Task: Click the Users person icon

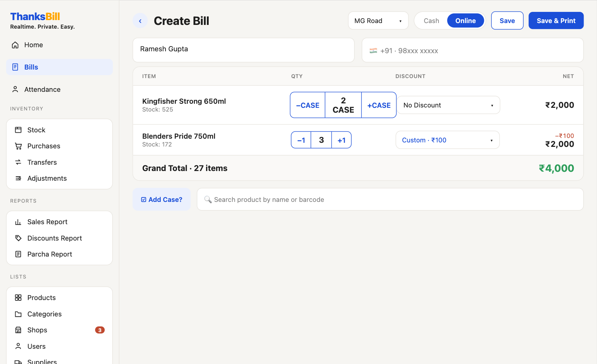Action: pyautogui.click(x=18, y=346)
